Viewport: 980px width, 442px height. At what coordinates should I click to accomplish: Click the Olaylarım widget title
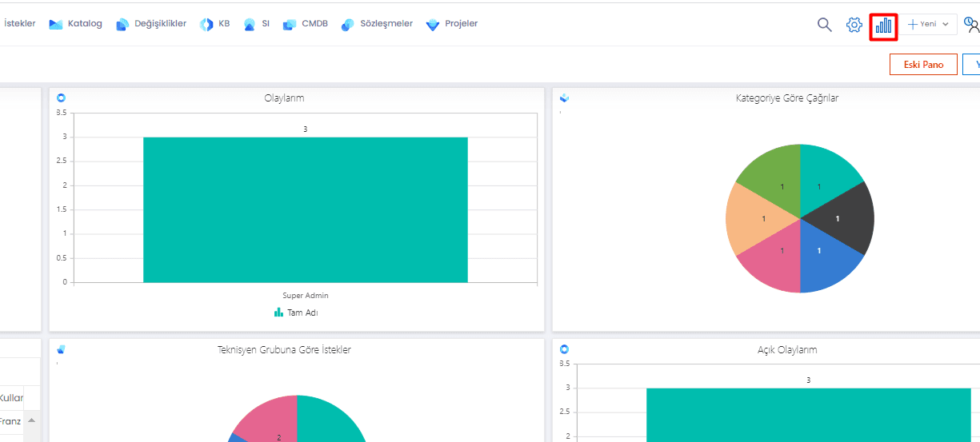coord(284,98)
